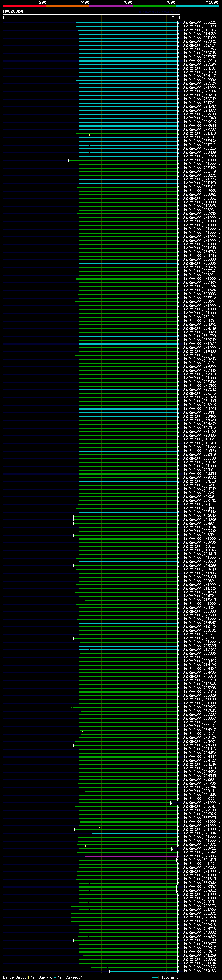The width and height of the screenshot is (222, 980).
Task: Select the UniRef100_A9TAP9 label
Action: click(199, 38)
